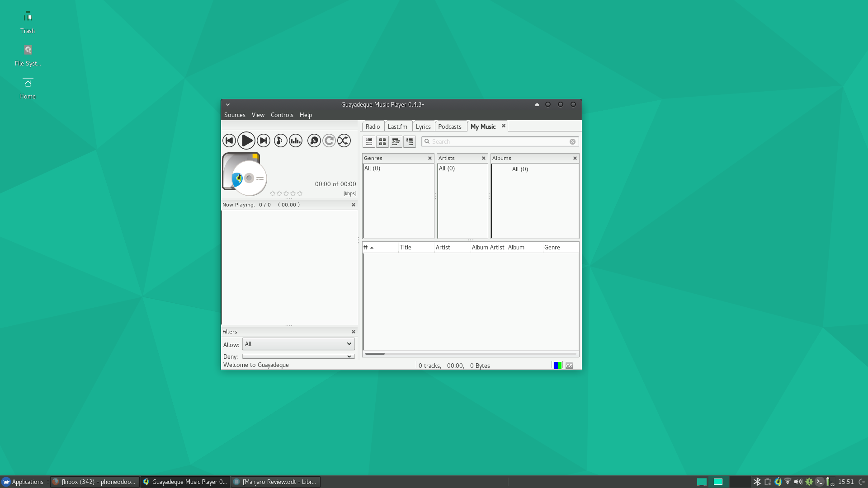Select the My Music tab
The width and height of the screenshot is (868, 488).
pyautogui.click(x=483, y=127)
